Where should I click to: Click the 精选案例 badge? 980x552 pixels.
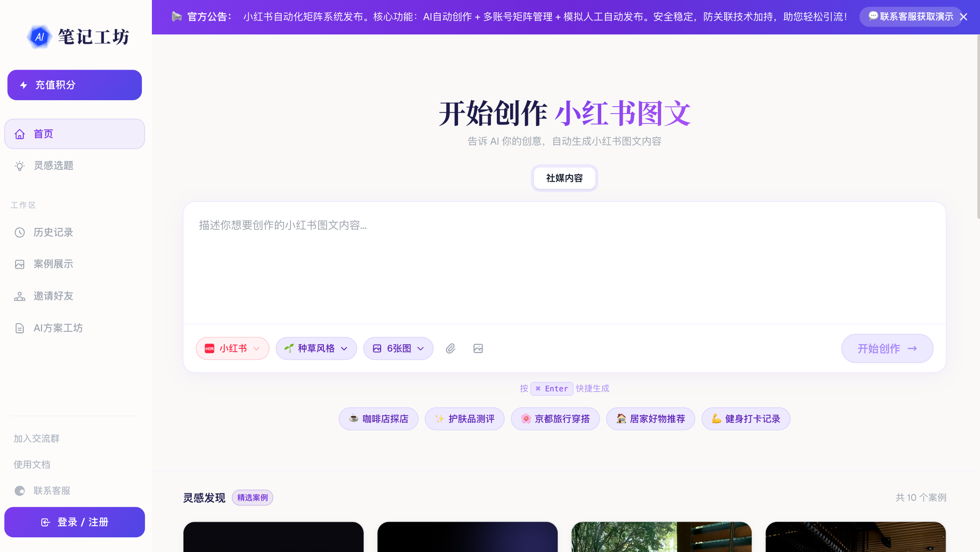pyautogui.click(x=253, y=498)
